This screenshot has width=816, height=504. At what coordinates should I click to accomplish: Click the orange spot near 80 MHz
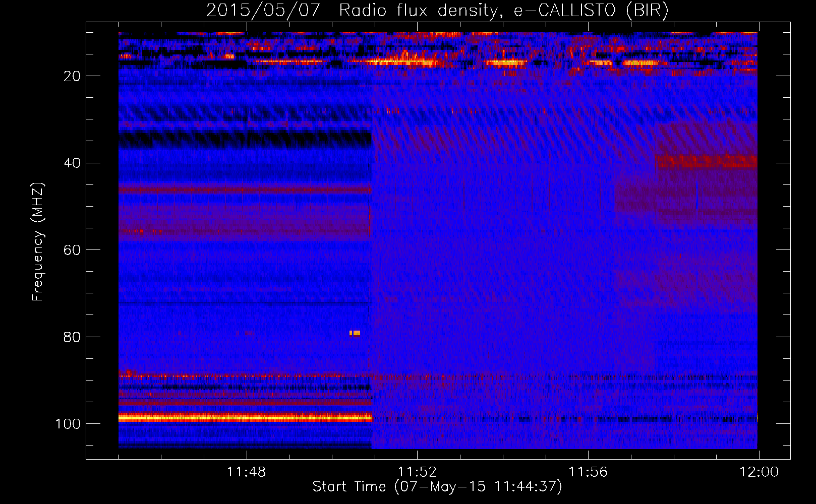pyautogui.click(x=355, y=333)
